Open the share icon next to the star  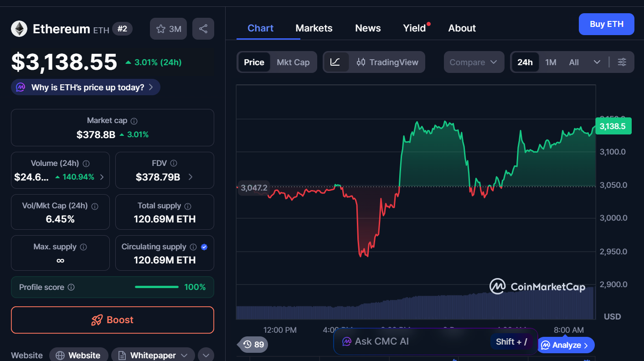(x=203, y=29)
